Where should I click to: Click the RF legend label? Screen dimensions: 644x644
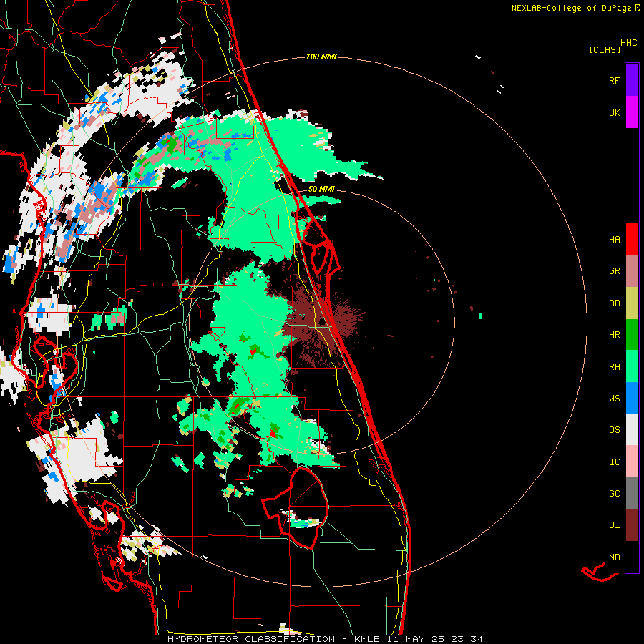pos(614,80)
